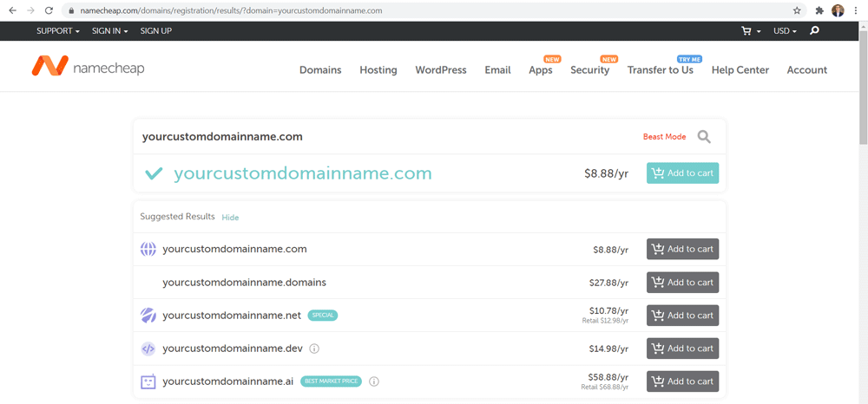Expand the SUPPORT dropdown
Screen dimensions: 868x404
tap(58, 31)
